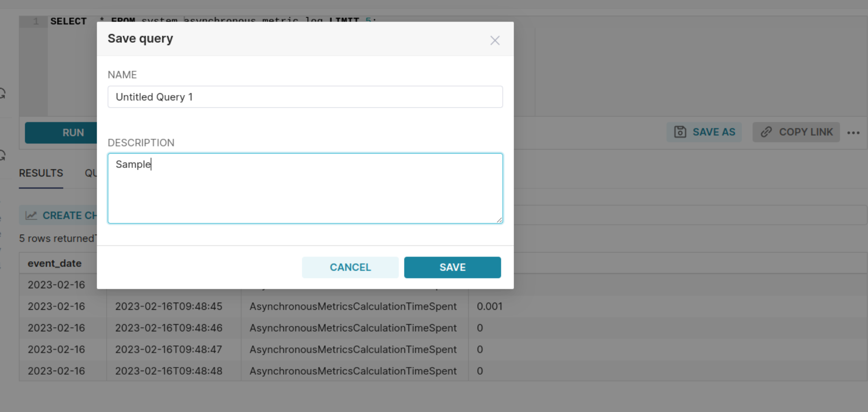
Task: Open the three-dot overflow options menu
Action: click(853, 132)
